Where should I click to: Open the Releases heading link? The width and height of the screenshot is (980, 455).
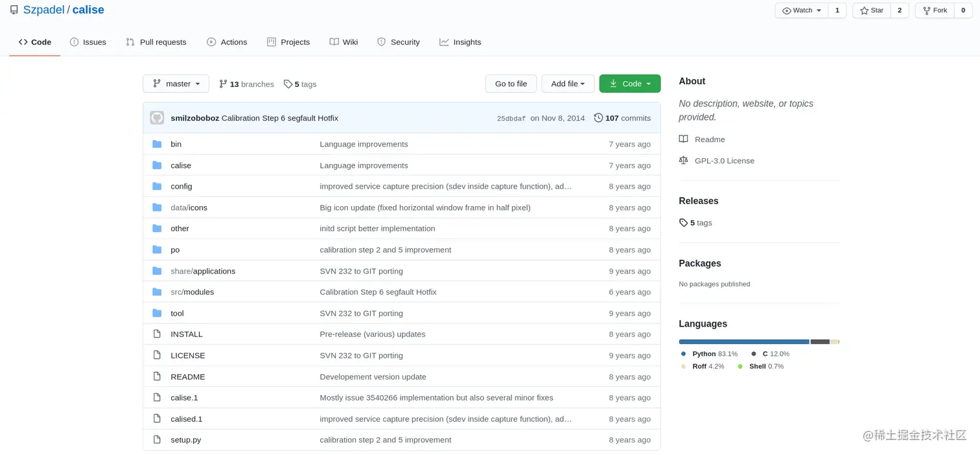pos(699,201)
